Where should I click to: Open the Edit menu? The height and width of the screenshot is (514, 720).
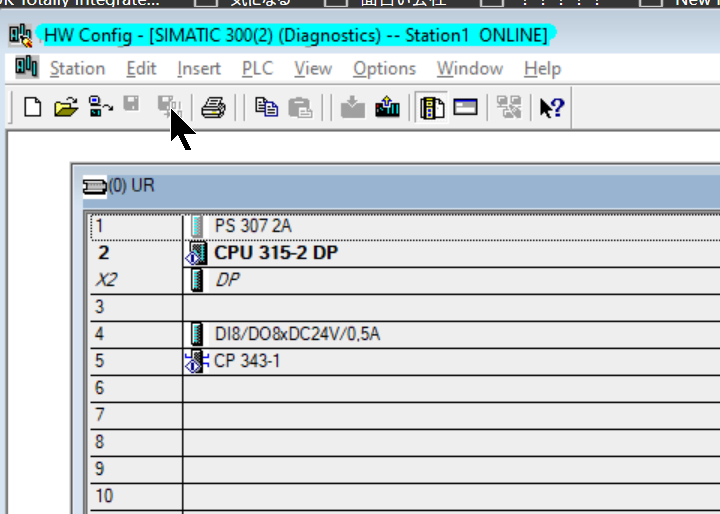141,68
